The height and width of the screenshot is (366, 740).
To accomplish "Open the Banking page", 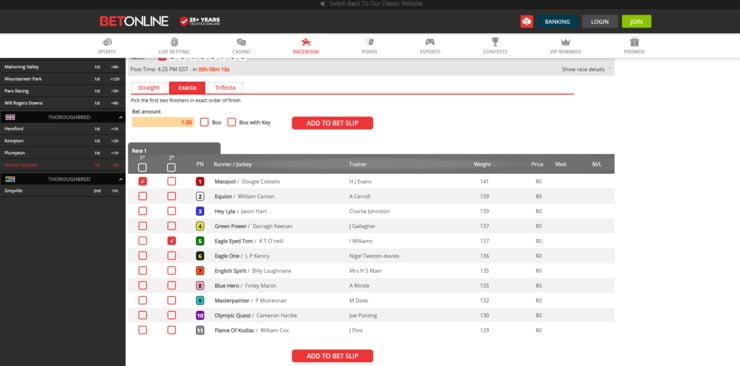I will (557, 22).
